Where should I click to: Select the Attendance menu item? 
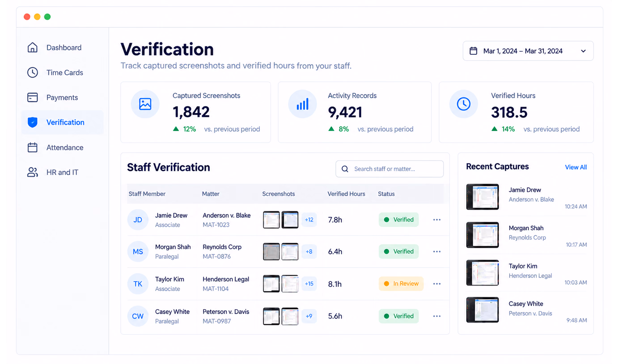point(63,147)
